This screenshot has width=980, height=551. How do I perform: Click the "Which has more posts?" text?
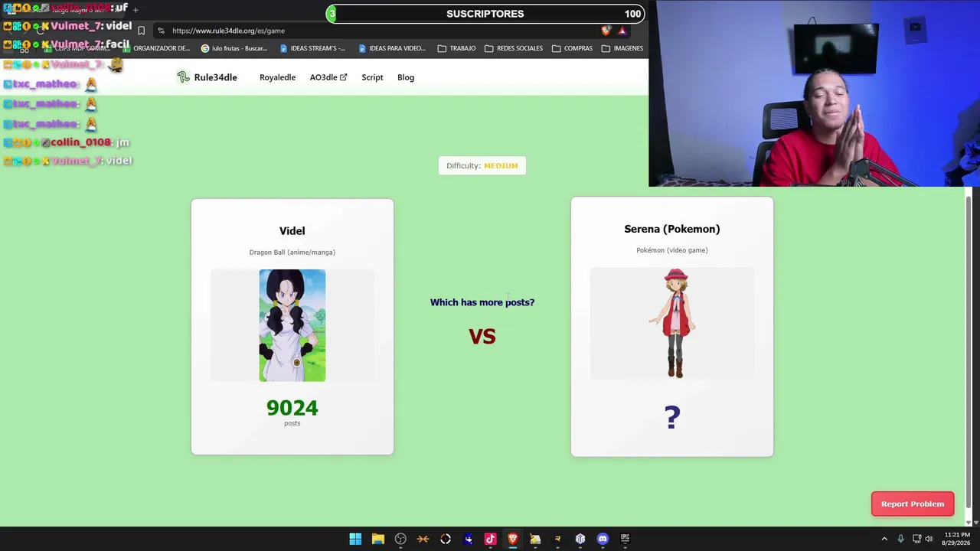tap(482, 302)
